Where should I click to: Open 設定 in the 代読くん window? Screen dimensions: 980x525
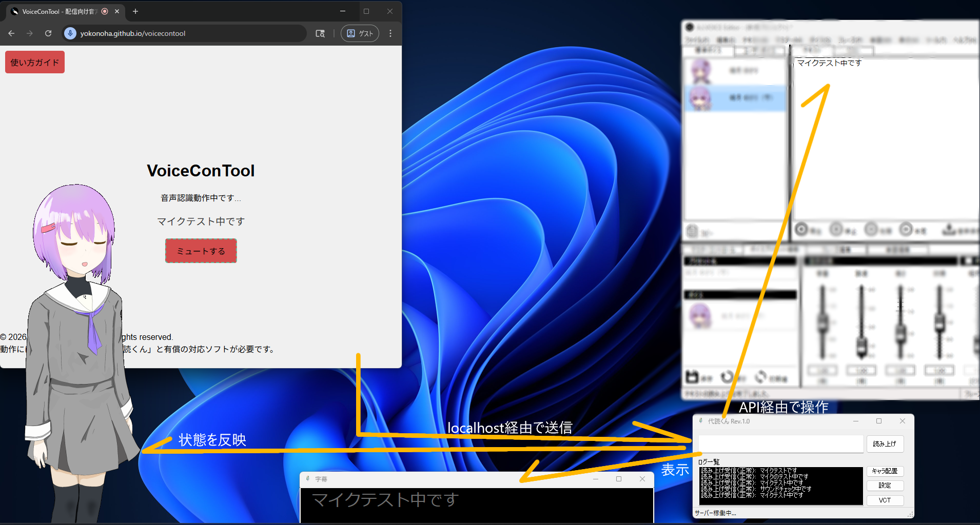(x=885, y=486)
